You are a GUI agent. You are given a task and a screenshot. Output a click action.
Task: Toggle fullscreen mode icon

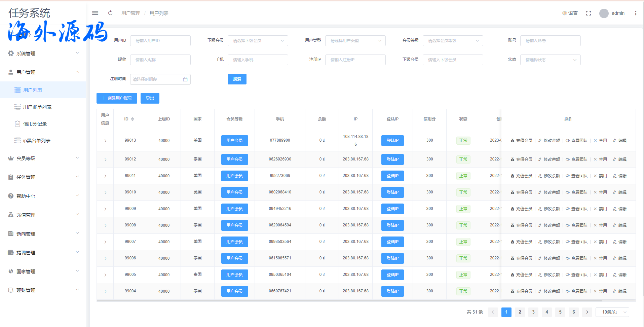pos(589,13)
